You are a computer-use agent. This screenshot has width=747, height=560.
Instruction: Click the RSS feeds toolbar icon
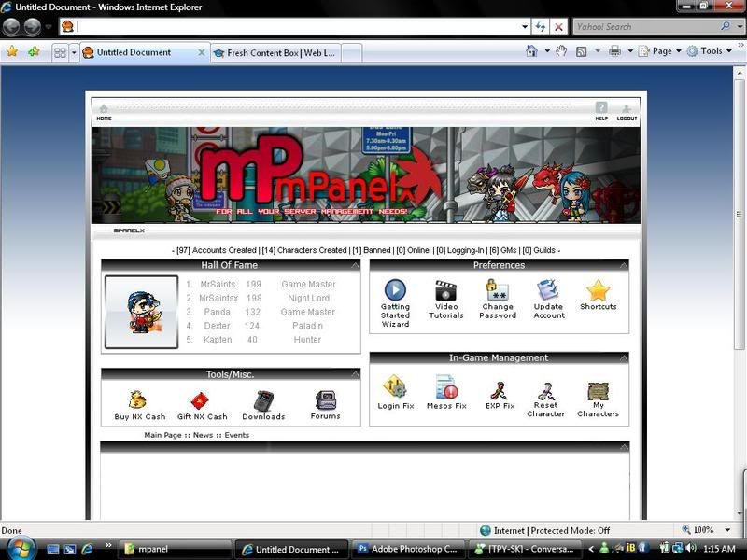(x=581, y=51)
